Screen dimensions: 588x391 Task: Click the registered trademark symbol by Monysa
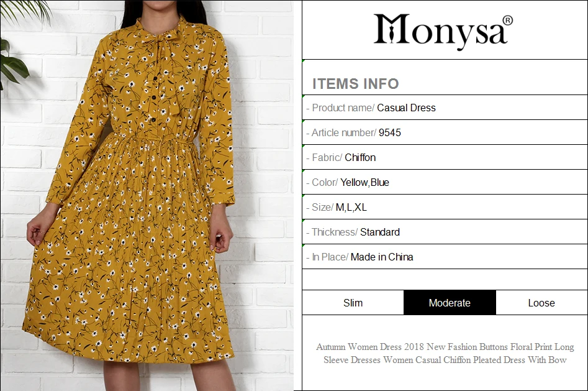pyautogui.click(x=507, y=21)
